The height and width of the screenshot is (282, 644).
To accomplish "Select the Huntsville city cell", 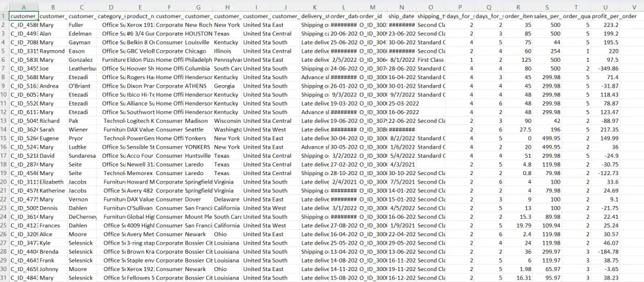I will (198, 156).
